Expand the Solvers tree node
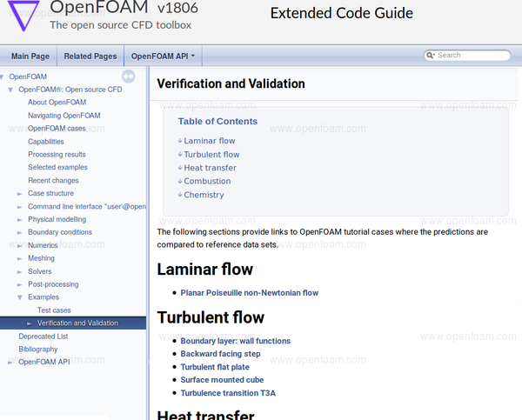 (x=20, y=272)
